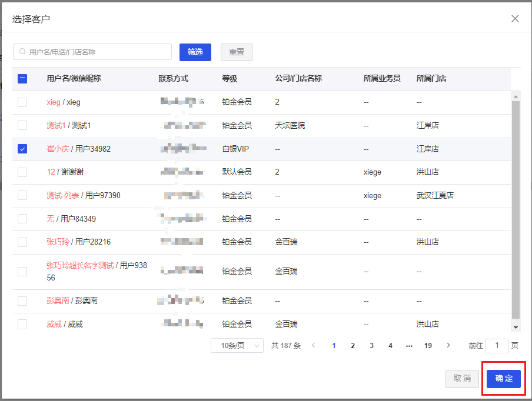Click the 取消 cancel button

(462, 379)
